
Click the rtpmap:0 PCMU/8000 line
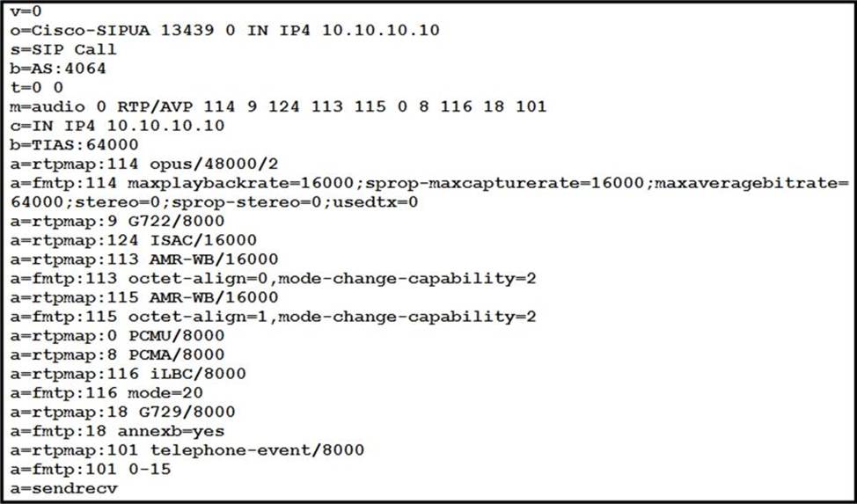[x=117, y=336]
